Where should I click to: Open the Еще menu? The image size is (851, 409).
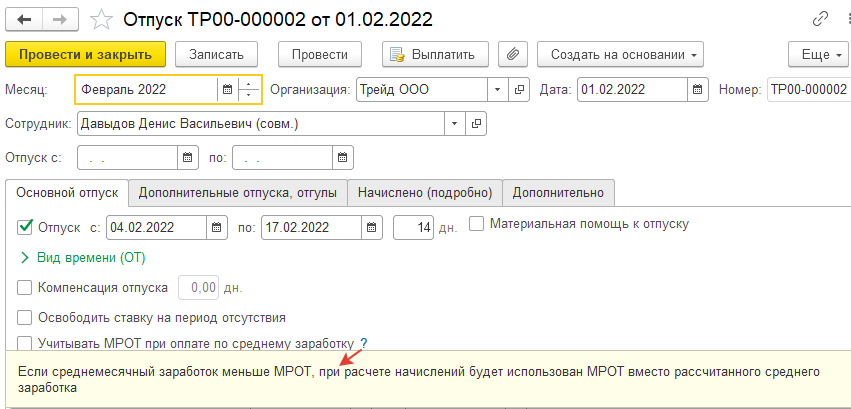pyautogui.click(x=818, y=54)
